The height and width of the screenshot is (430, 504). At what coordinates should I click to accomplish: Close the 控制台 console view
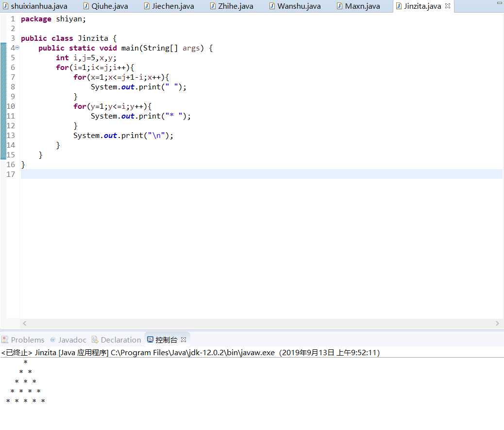click(184, 339)
